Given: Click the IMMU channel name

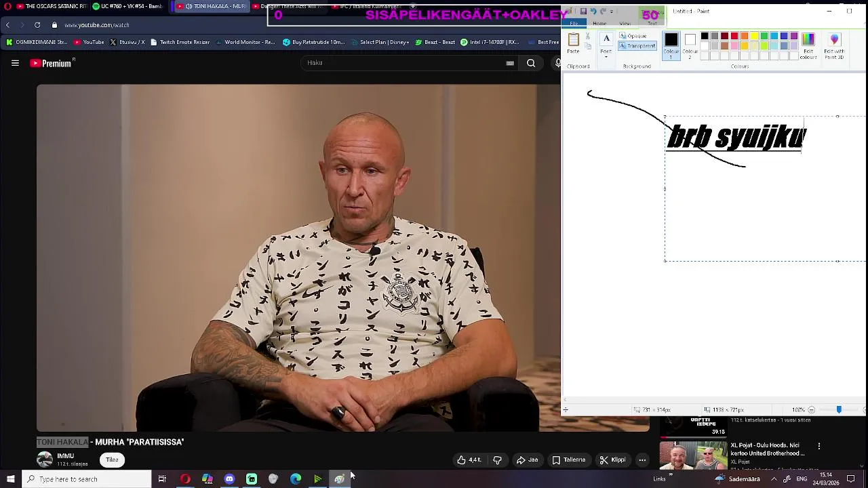Looking at the screenshot, I should [x=66, y=455].
